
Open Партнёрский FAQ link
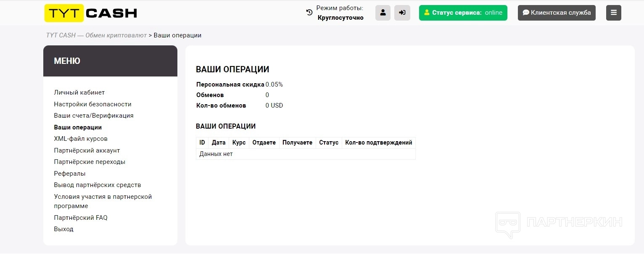point(81,218)
